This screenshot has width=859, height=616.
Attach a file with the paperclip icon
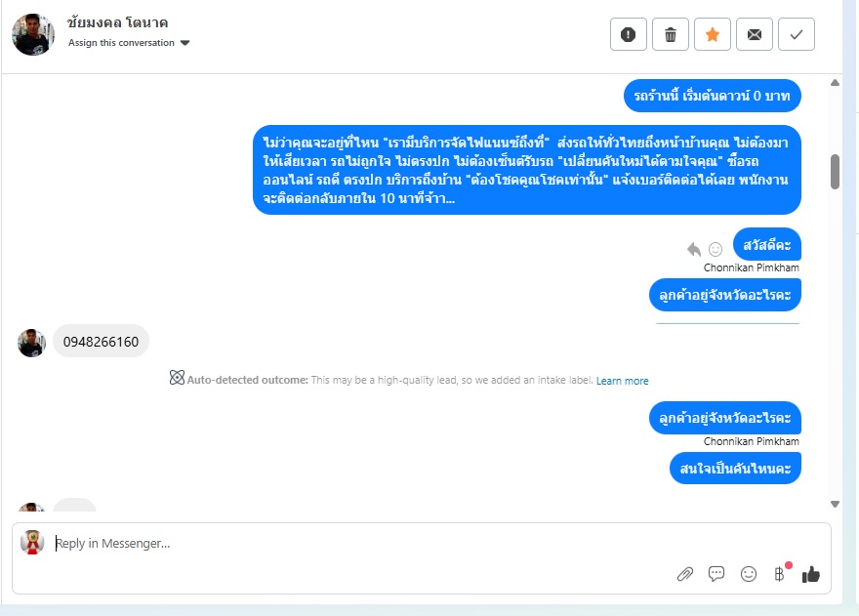tap(684, 574)
